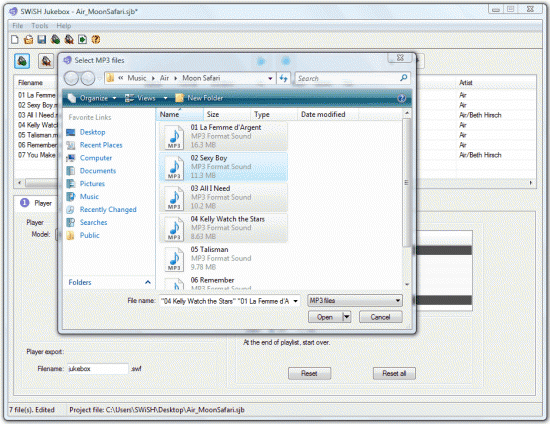Screen dimensions: 550x424
Task: Open the File name combo box dropdown arrow
Action: [295, 301]
